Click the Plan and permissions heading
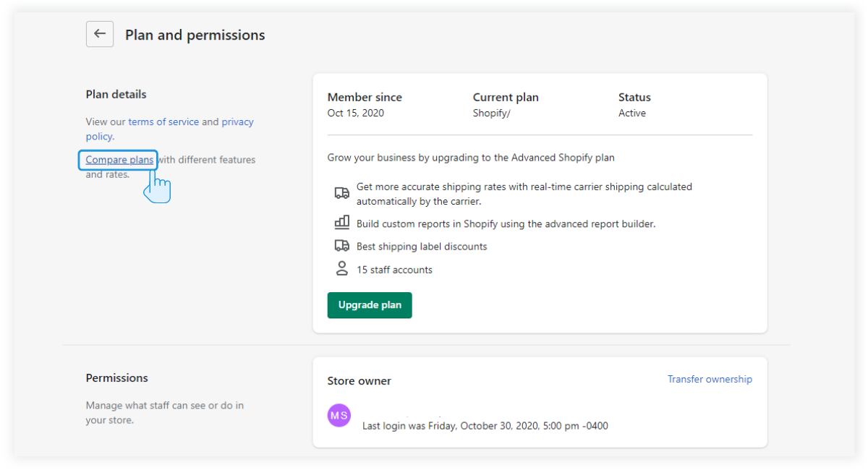 pos(195,35)
